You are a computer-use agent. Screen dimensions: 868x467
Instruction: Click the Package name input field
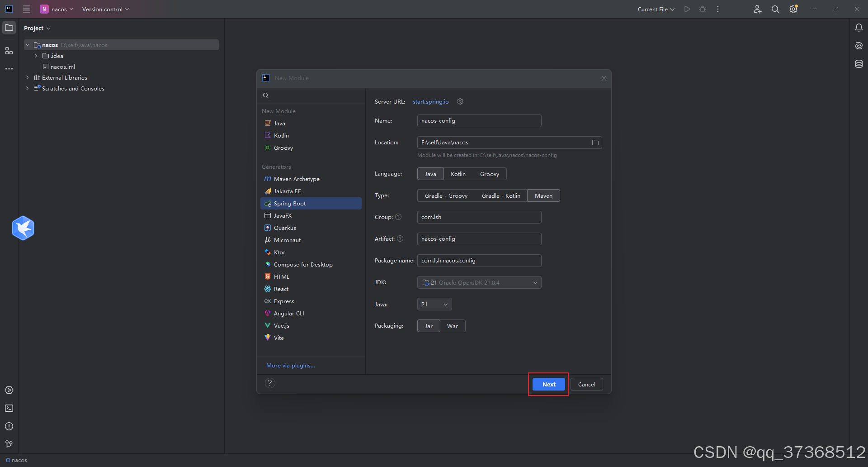479,261
